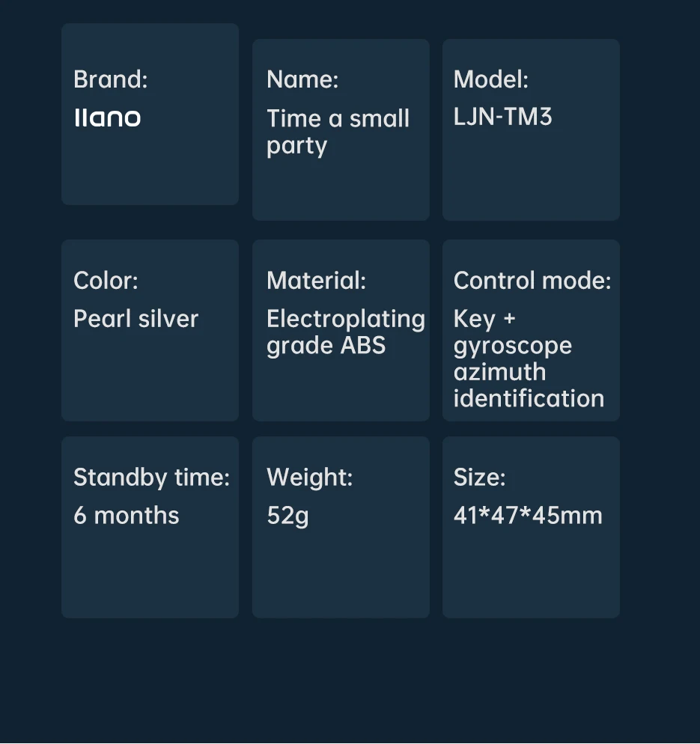The height and width of the screenshot is (744, 700).
Task: Click the llano brand logo
Action: click(108, 118)
